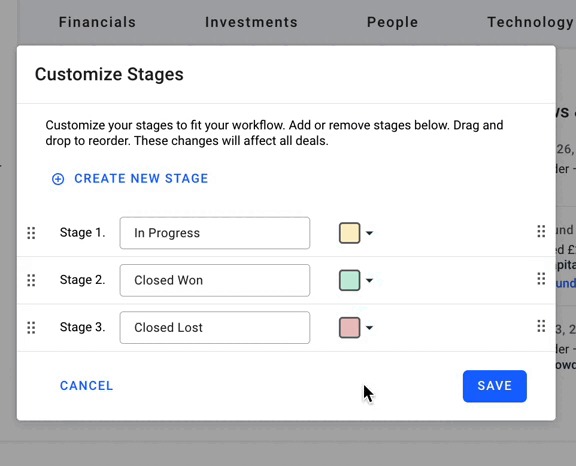Click left drag handle for Stage 1
This screenshot has width=576, height=466.
point(31,233)
